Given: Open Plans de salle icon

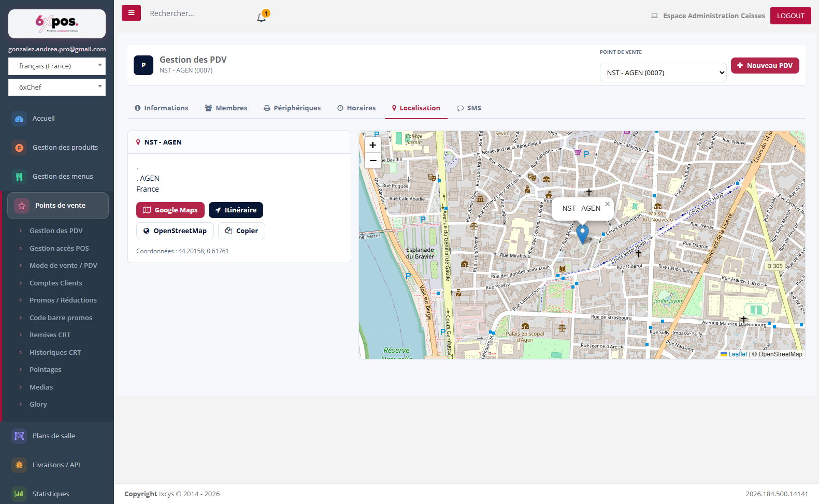Looking at the screenshot, I should (x=19, y=436).
